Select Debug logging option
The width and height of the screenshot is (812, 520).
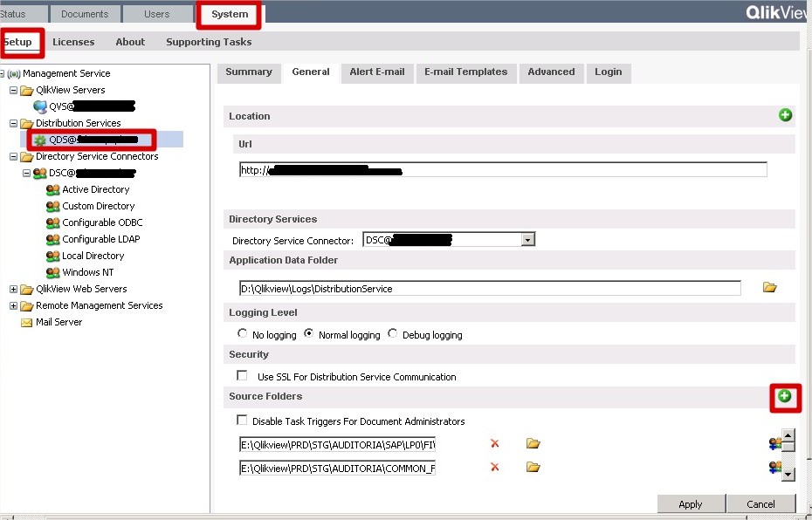(x=393, y=334)
